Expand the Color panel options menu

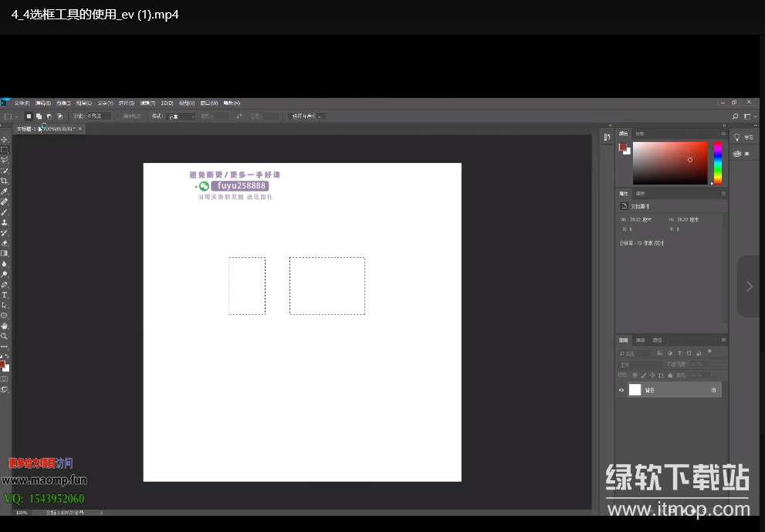point(723,134)
